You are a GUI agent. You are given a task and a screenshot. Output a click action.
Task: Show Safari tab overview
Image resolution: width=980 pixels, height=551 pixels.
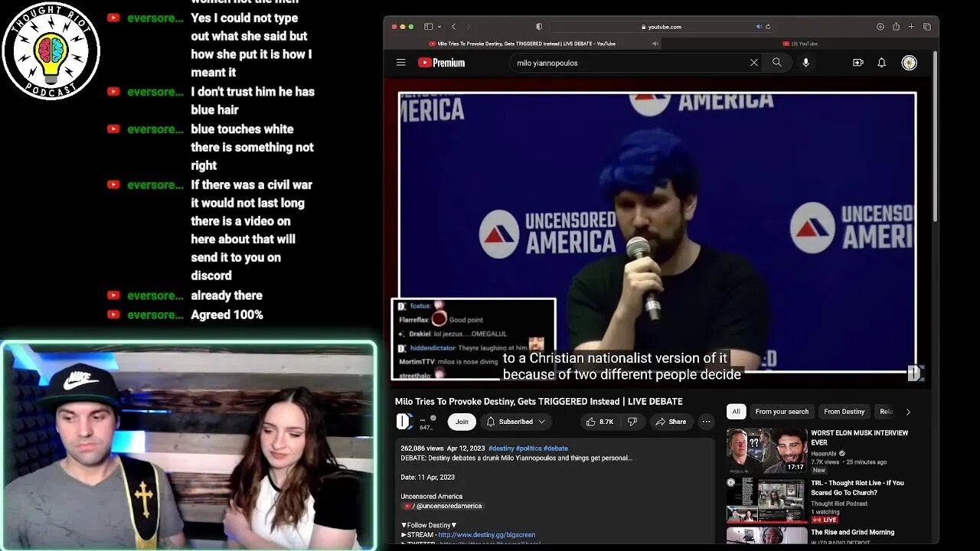point(926,27)
